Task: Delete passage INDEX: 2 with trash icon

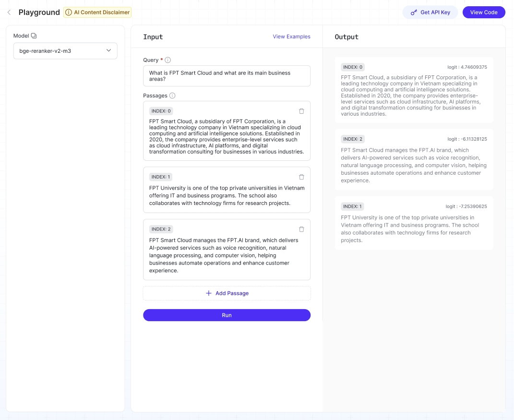Action: [x=301, y=229]
